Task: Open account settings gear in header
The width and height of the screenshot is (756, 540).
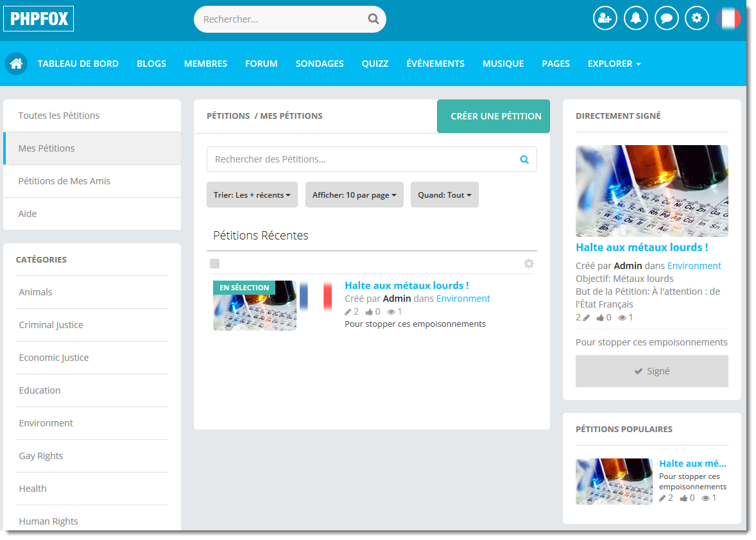Action: (x=697, y=19)
